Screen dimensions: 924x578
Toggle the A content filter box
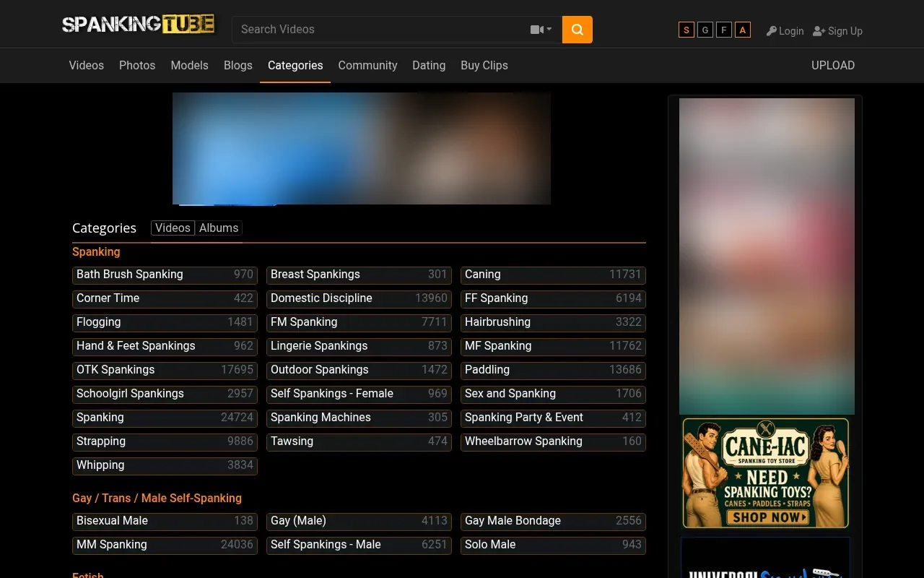pyautogui.click(x=743, y=30)
